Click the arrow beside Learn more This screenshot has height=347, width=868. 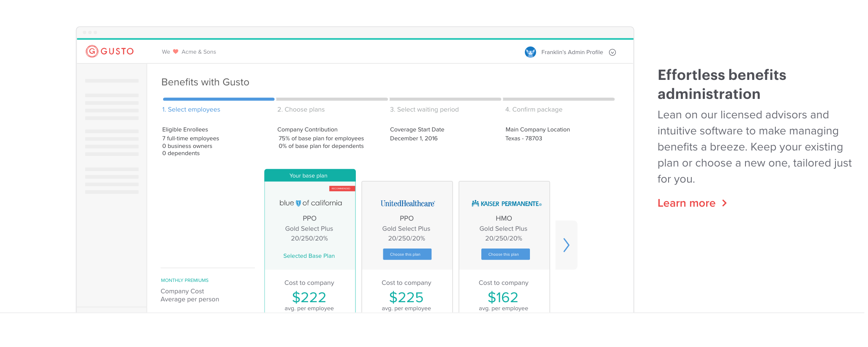pos(724,203)
